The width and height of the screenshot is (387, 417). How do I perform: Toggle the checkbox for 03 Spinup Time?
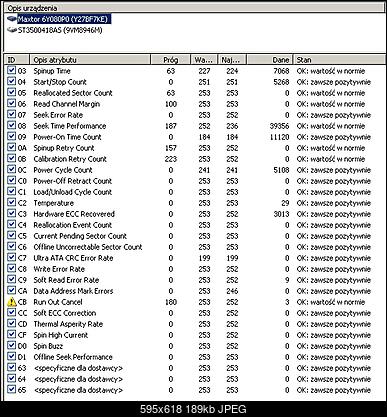[x=12, y=71]
